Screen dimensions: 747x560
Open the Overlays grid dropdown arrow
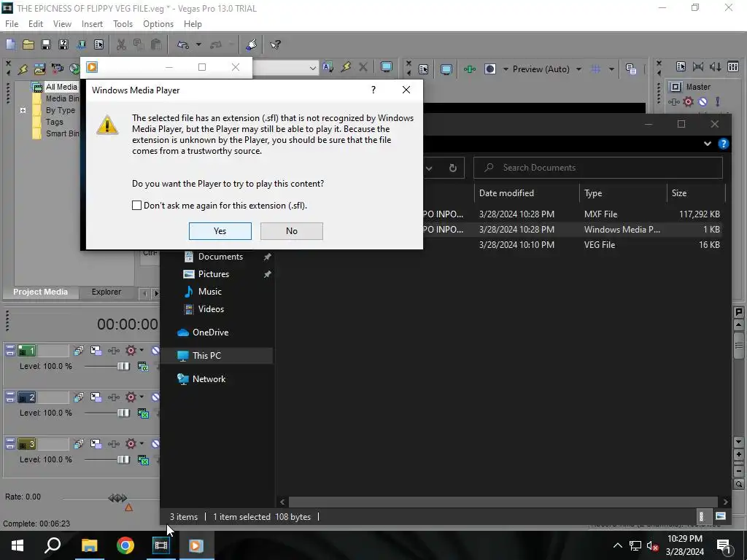point(611,69)
